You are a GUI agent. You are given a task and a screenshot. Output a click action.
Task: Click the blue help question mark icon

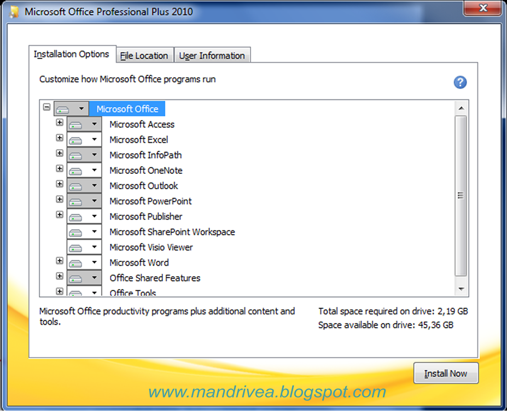(460, 83)
